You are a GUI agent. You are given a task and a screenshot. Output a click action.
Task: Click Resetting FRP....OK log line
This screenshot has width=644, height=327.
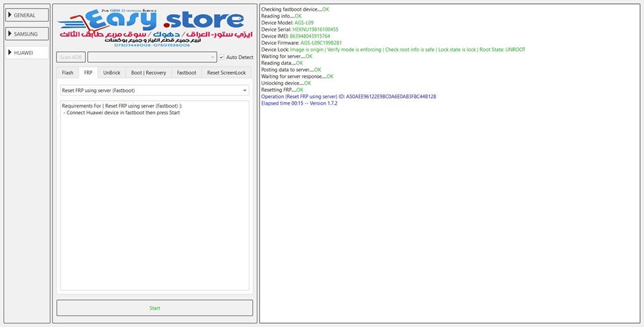[282, 90]
